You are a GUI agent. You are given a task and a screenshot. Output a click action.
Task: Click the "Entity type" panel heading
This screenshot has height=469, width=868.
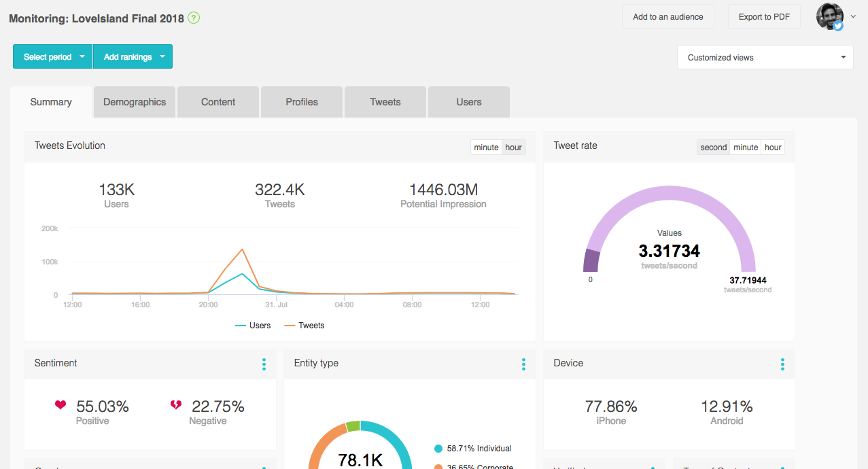tap(316, 363)
